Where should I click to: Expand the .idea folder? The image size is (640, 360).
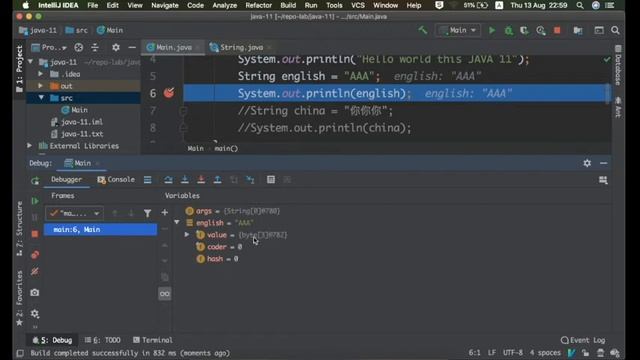click(x=40, y=74)
